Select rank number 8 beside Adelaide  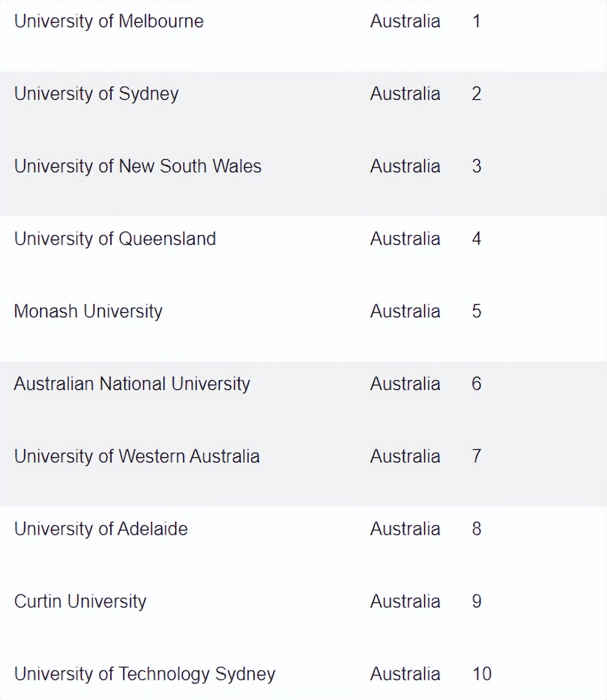tap(476, 529)
